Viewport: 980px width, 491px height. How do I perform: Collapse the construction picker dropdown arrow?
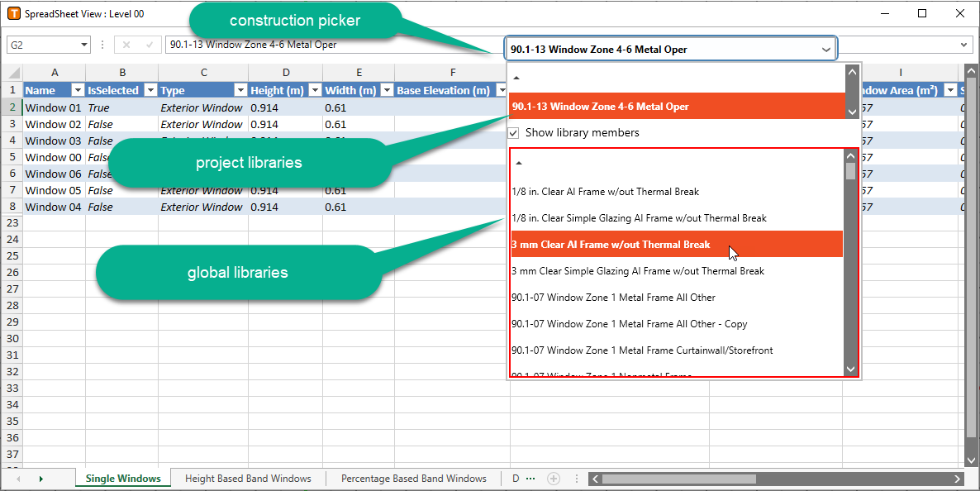[825, 50]
